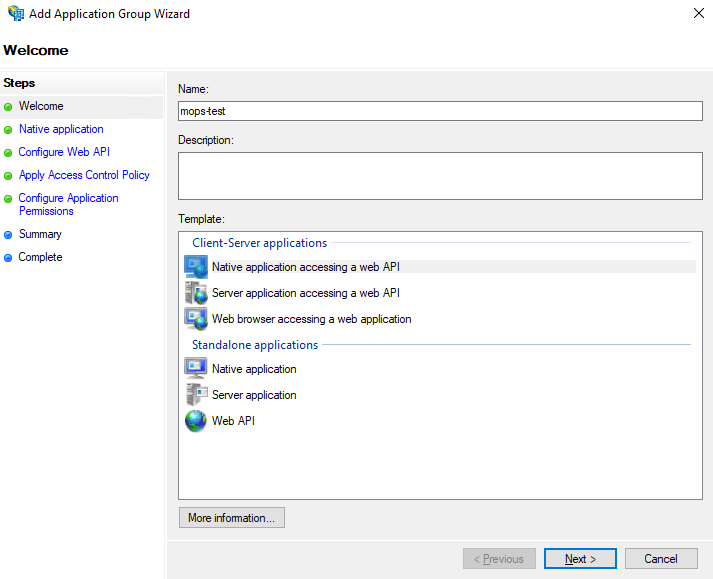Click the wizard icon in title bar
The height and width of the screenshot is (579, 713).
pyautogui.click(x=15, y=14)
